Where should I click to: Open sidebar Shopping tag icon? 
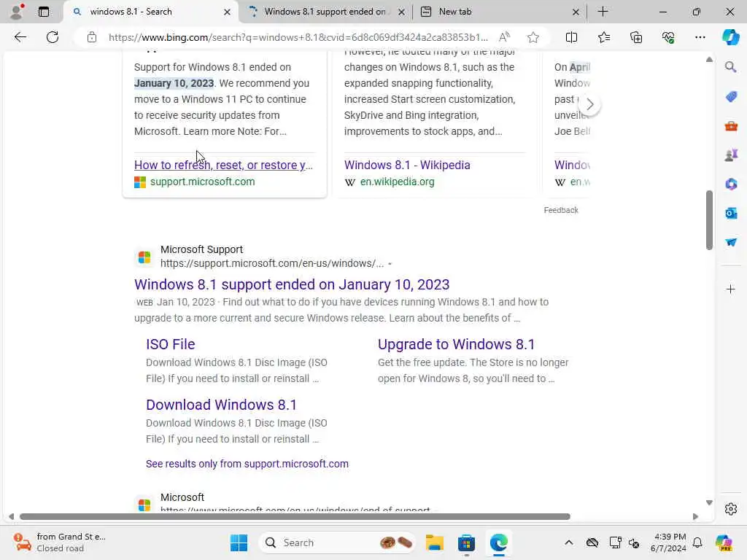click(x=731, y=97)
